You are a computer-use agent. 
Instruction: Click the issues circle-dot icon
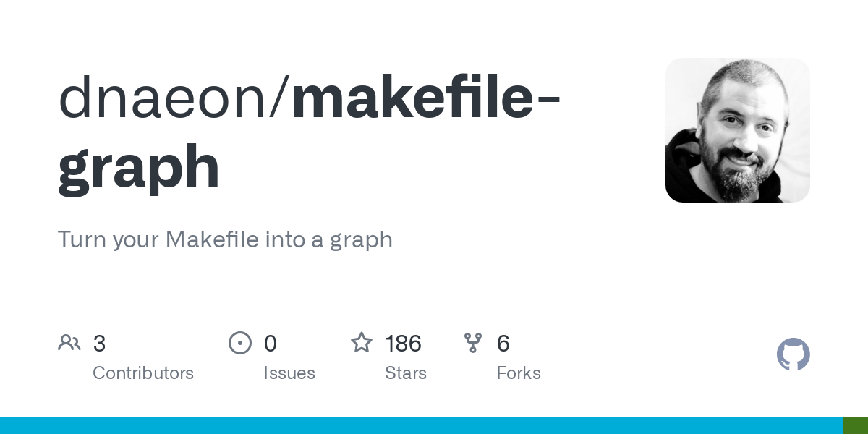pos(240,343)
